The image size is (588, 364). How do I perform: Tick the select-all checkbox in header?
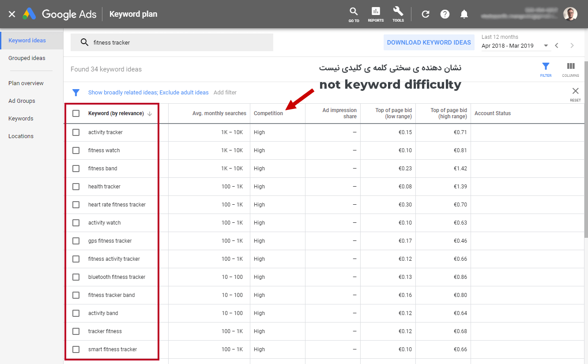76,113
